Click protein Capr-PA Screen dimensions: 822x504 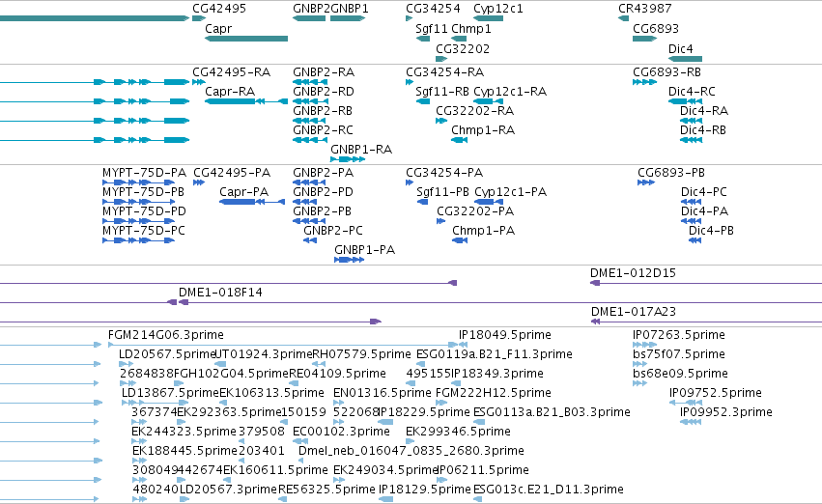tap(243, 192)
